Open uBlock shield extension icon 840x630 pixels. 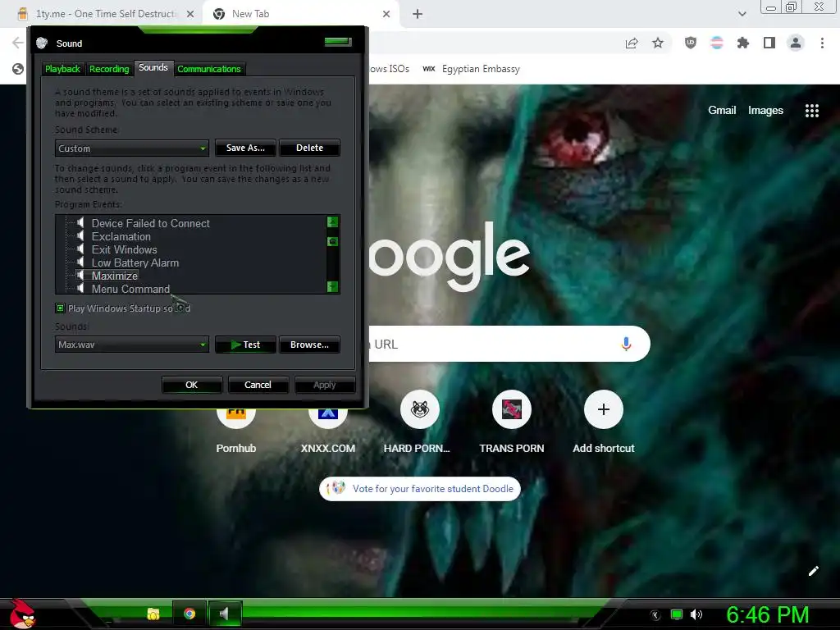click(691, 43)
